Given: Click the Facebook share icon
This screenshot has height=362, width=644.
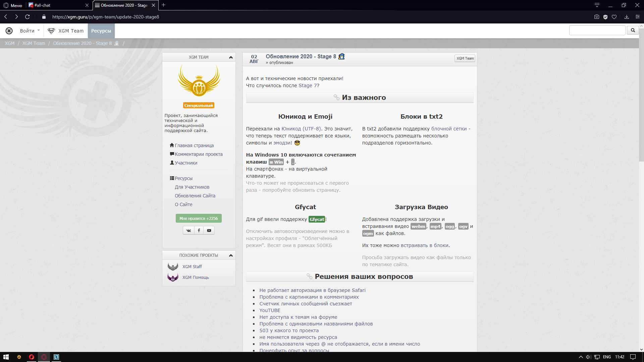Looking at the screenshot, I should [x=199, y=231].
